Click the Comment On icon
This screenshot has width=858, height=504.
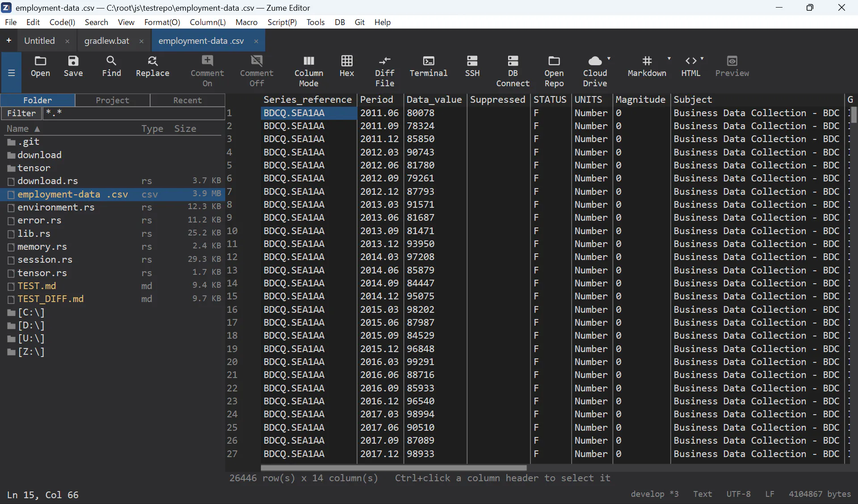(x=207, y=71)
